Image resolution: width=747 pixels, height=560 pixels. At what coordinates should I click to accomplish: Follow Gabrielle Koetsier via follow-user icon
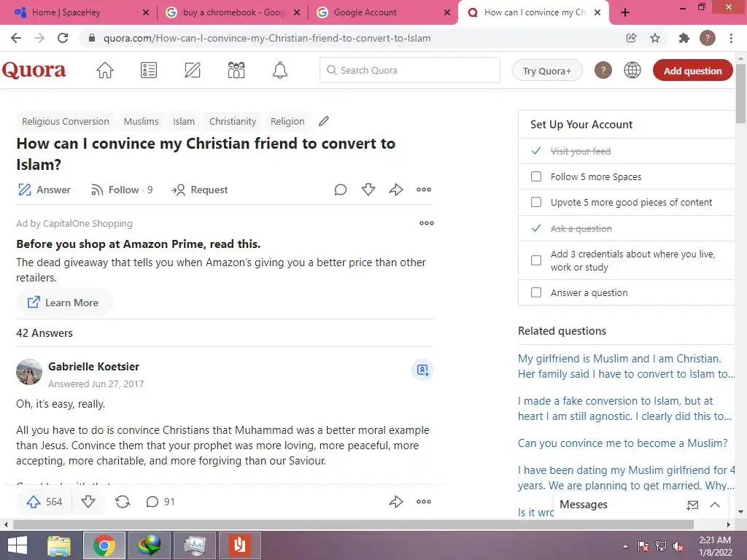(x=422, y=370)
